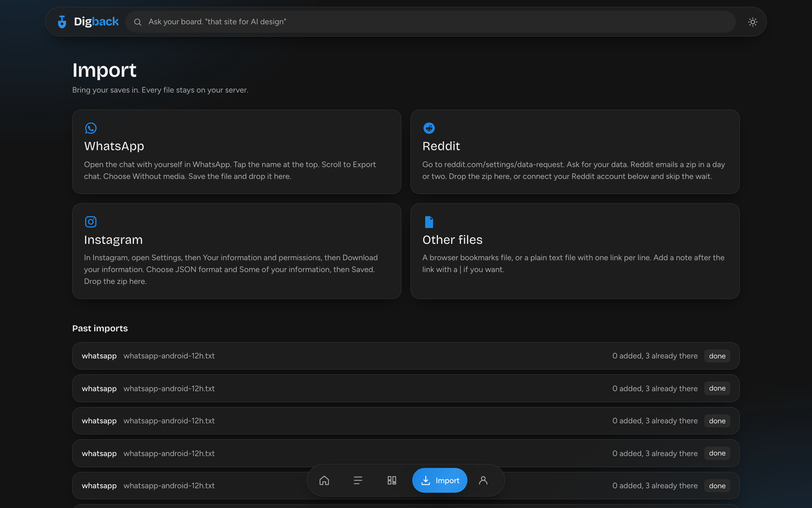
Task: Open the Reddit import card heading
Action: coord(441,146)
